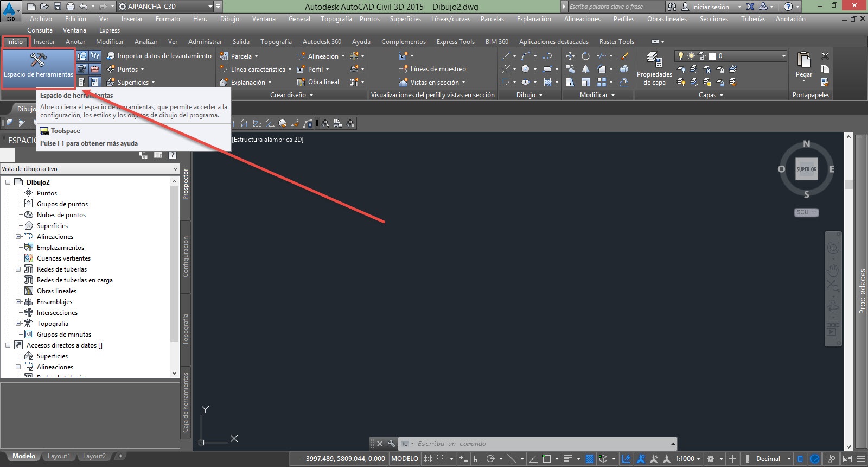
Task: Click the Cut scissors icon in Portapapeles
Action: (825, 55)
